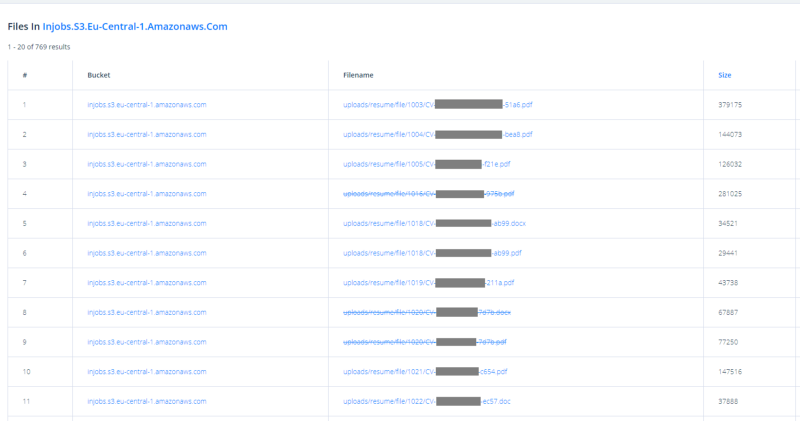Viewport: 800px width, 421px height.
Task: Open resume file 1021 ending c654.pdf
Action: point(425,371)
